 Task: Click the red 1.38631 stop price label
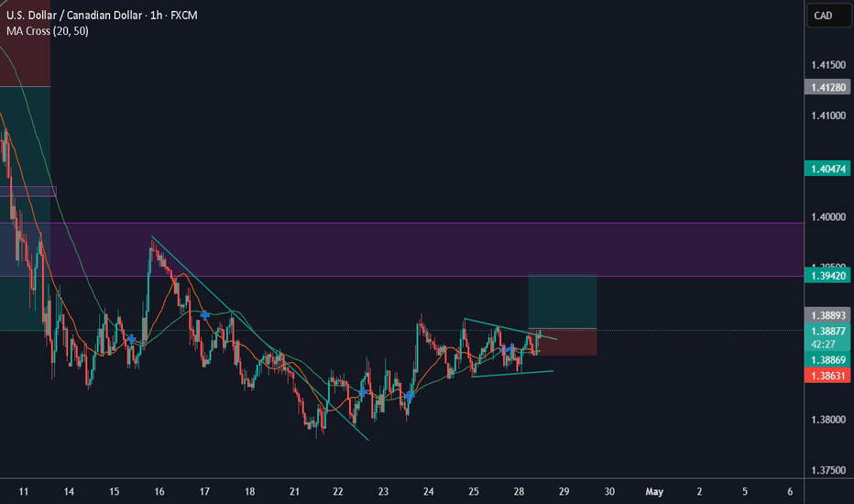coord(828,376)
